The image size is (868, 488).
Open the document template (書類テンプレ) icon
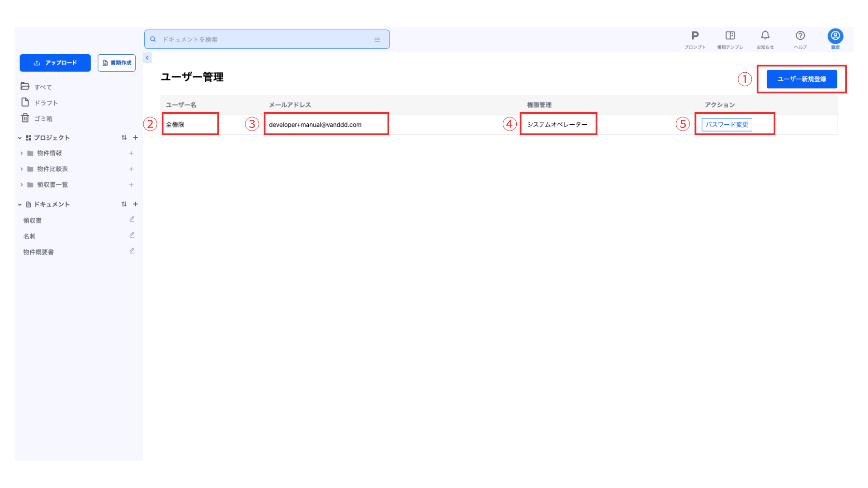pos(730,36)
